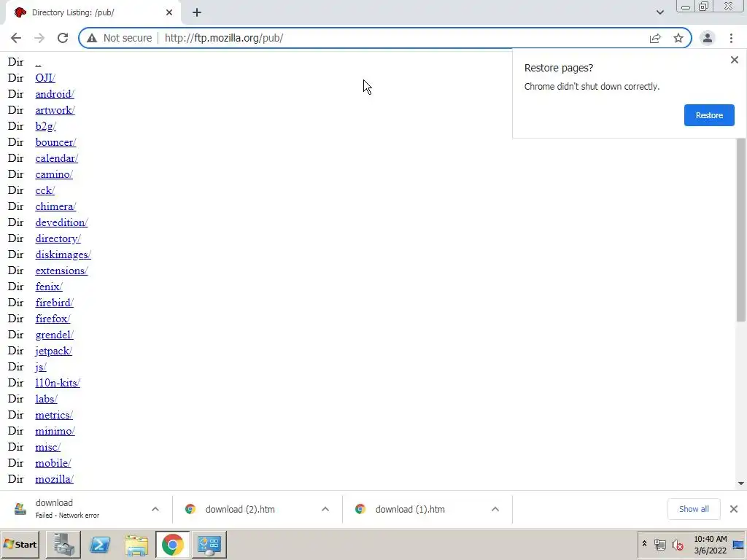Screen dimensions: 747x560
Task: Open the jetpack/ directory link
Action: click(x=54, y=351)
